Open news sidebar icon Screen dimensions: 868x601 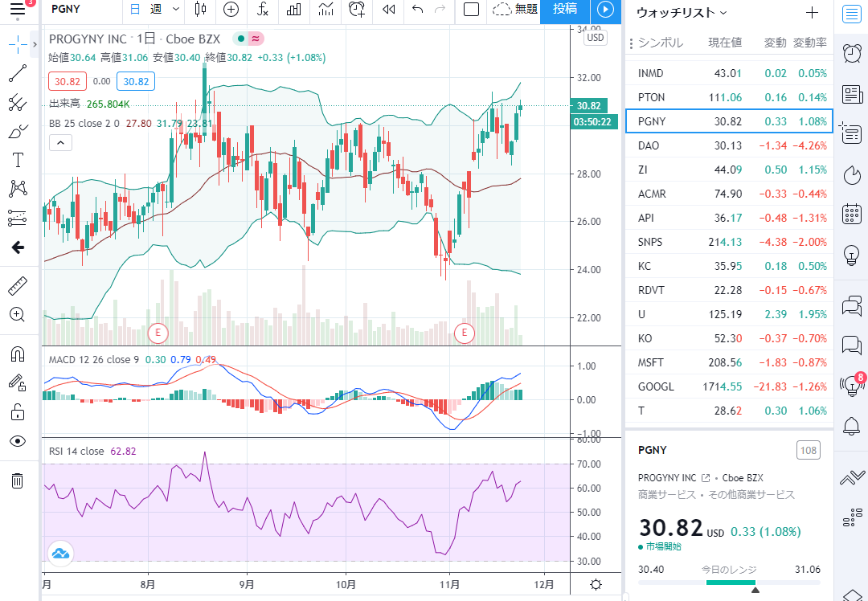(851, 94)
